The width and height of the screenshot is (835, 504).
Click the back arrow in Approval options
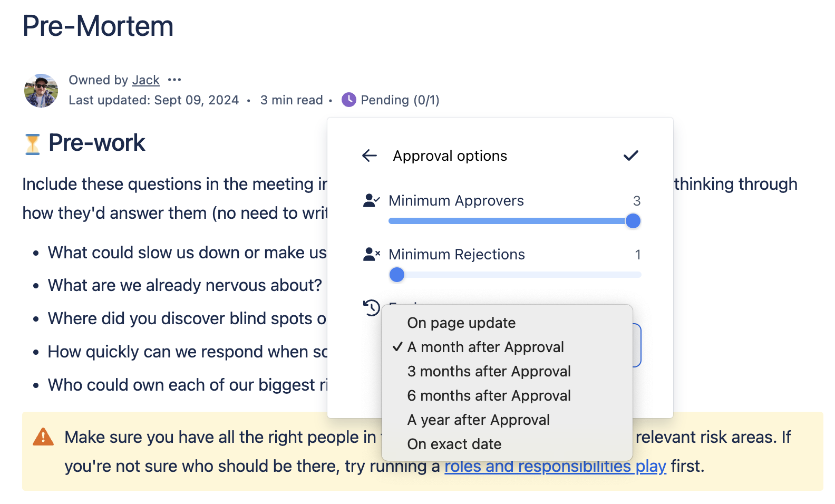click(370, 156)
